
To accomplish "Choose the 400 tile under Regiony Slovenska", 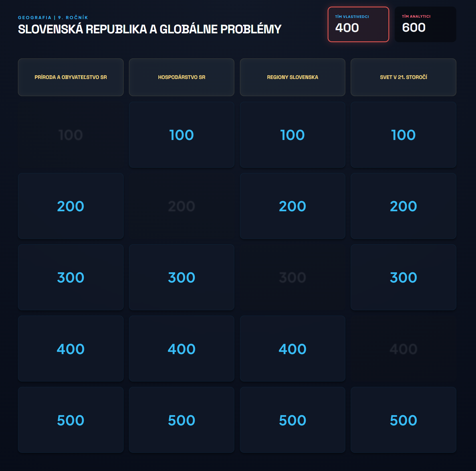I will (x=293, y=348).
